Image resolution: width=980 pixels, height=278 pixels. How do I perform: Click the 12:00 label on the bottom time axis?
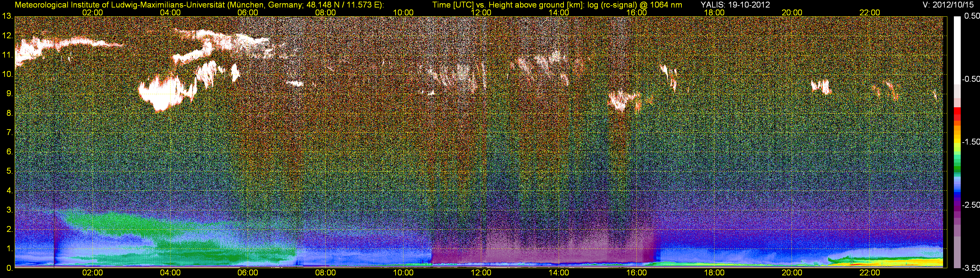tap(481, 273)
